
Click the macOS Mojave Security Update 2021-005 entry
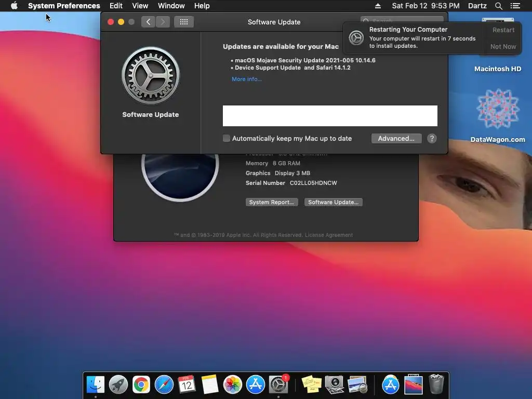(303, 60)
